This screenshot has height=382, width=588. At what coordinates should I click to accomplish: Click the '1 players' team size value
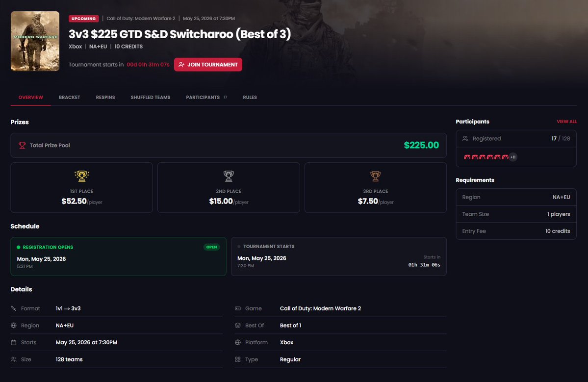pos(559,214)
